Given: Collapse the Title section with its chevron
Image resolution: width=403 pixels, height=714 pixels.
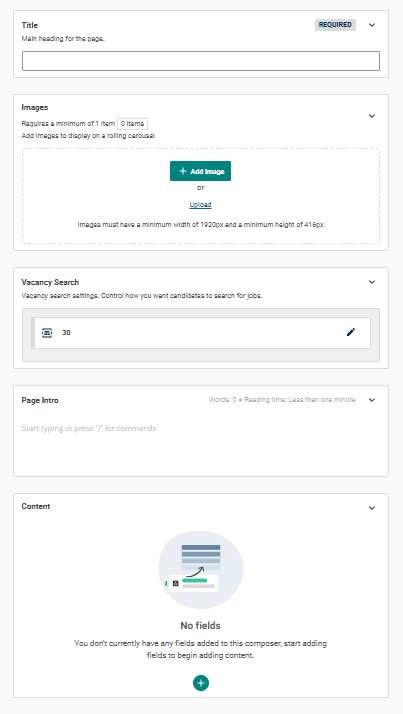Looking at the screenshot, I should [372, 25].
